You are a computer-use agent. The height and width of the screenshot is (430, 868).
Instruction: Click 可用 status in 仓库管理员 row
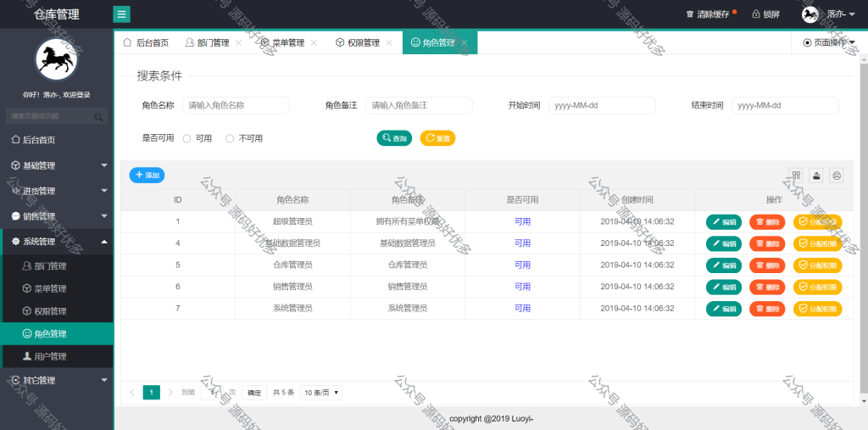tap(522, 265)
